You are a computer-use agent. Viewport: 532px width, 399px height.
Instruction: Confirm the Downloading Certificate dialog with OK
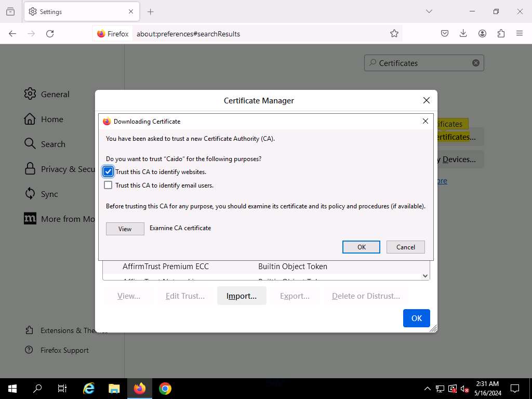[361, 247]
